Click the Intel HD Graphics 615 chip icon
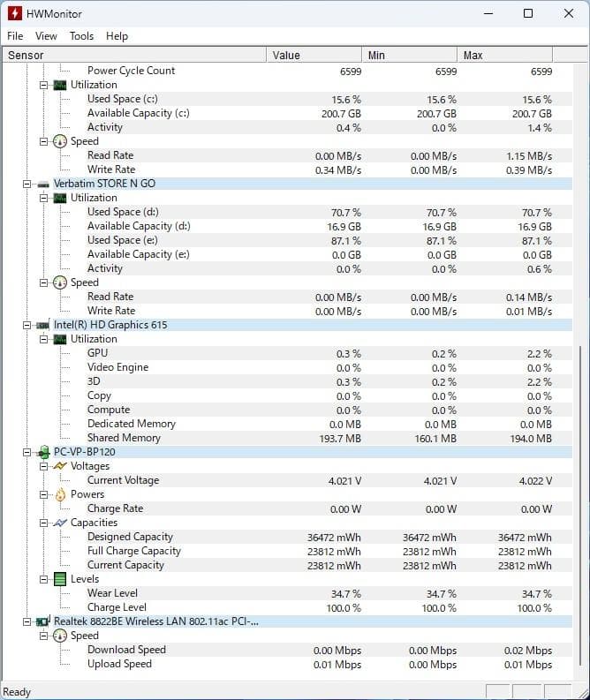Viewport: 590px width, 700px height. [43, 325]
